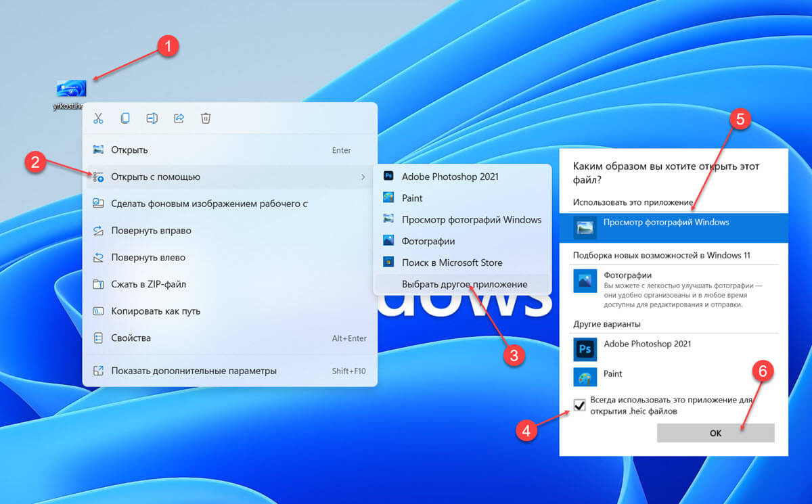Choose Paint in the submenu
This screenshot has width=812, height=504.
462,198
